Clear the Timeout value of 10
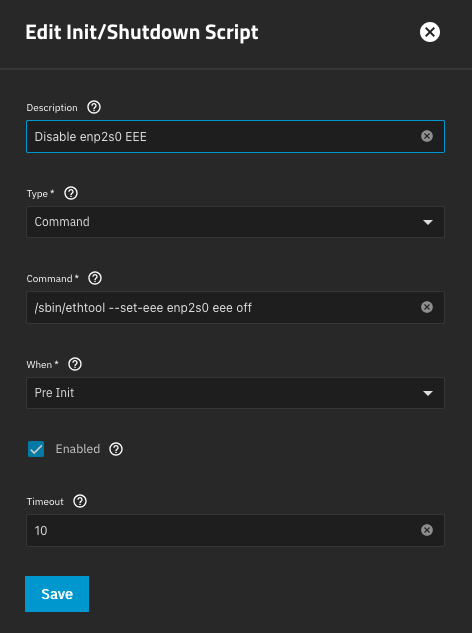The width and height of the screenshot is (472, 633). coord(427,530)
